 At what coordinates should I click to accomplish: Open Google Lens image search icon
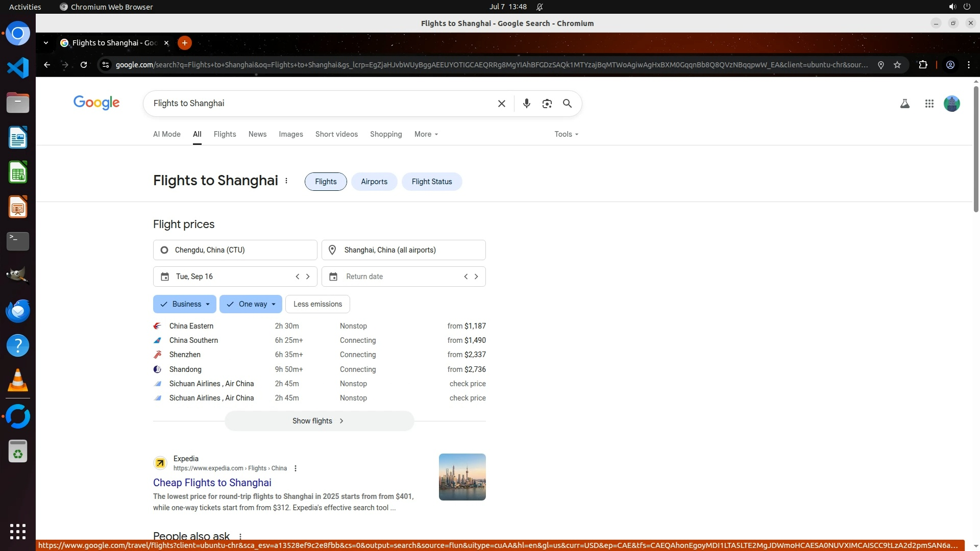point(547,104)
